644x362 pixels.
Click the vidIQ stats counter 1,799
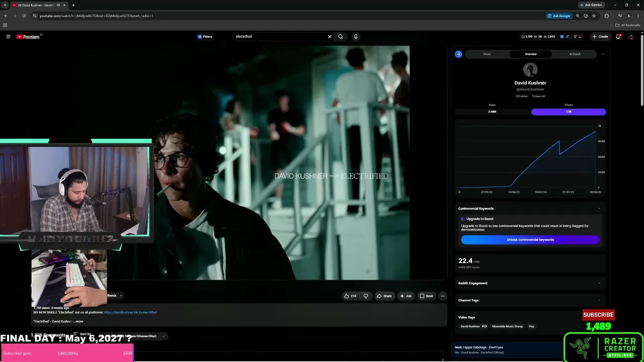pyautogui.click(x=527, y=37)
